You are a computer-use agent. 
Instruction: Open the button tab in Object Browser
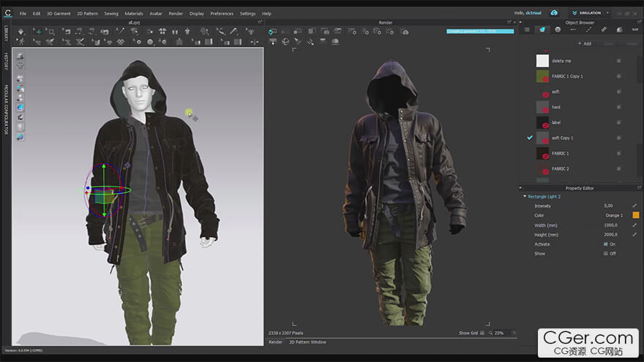coord(558,29)
